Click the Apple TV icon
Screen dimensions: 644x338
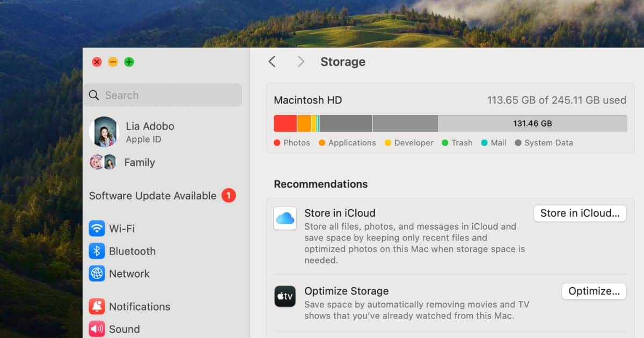[285, 296]
